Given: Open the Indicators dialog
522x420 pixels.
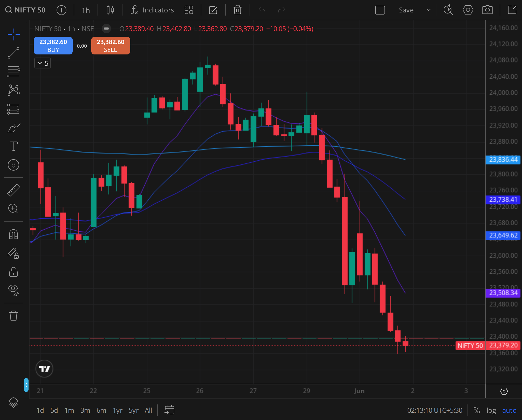Looking at the screenshot, I should [152, 10].
